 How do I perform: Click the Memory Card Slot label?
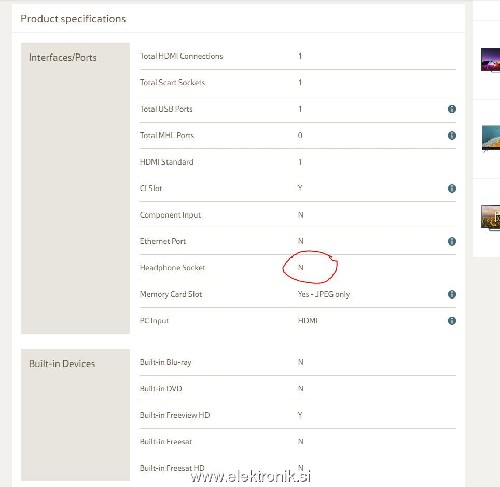(x=171, y=294)
